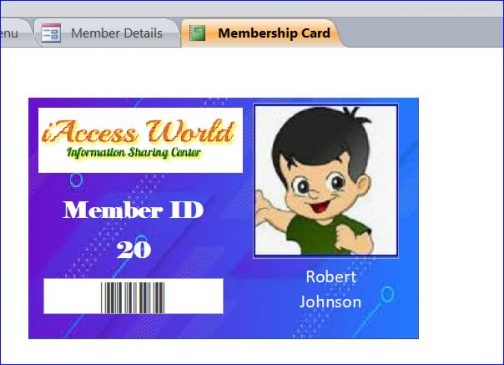The height and width of the screenshot is (365, 504).
Task: Click the first name Robert
Action: point(331,277)
